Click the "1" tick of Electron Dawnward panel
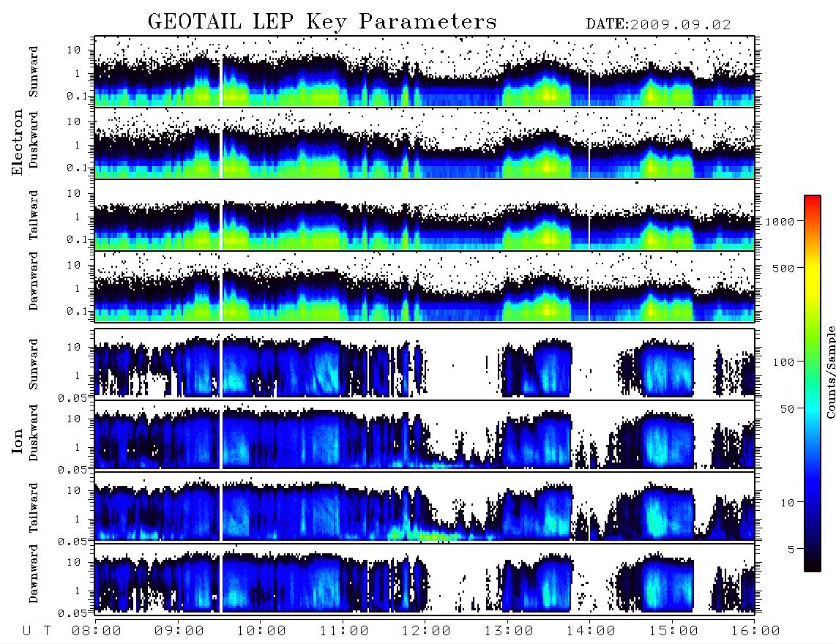 tap(78, 288)
